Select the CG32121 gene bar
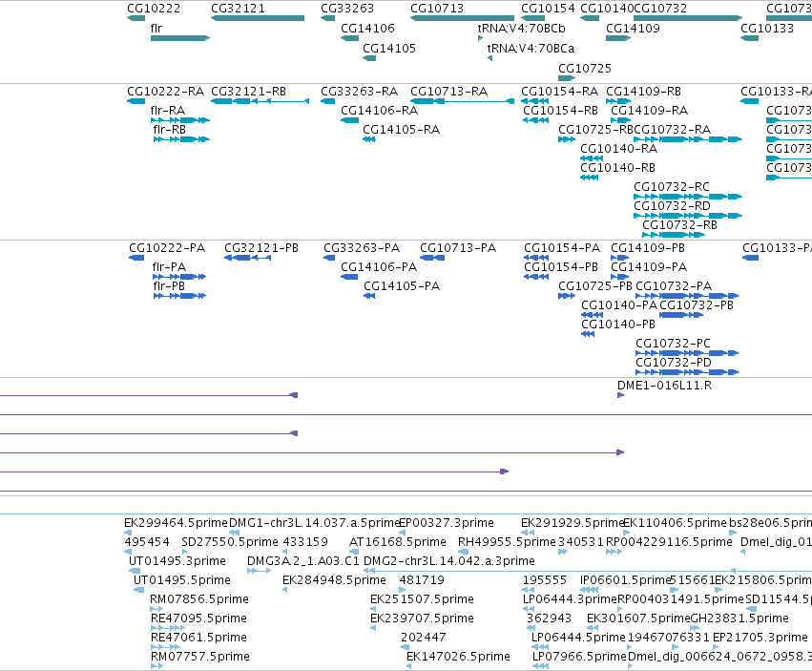 click(x=258, y=18)
